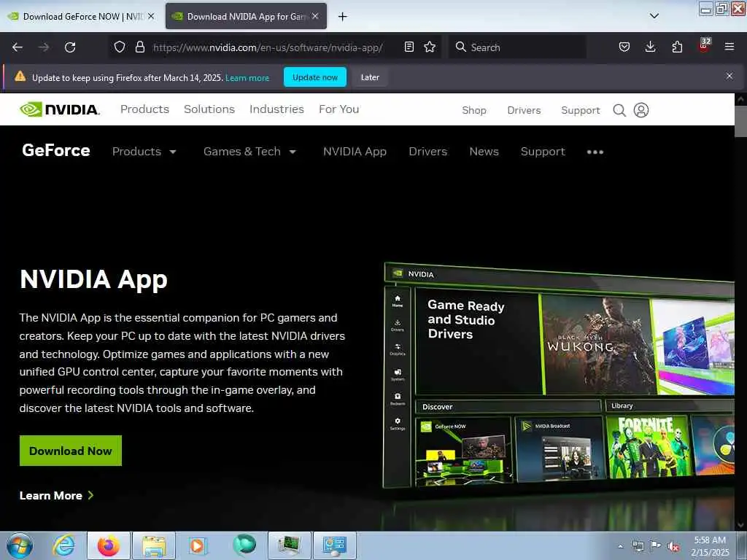
Task: Toggle reader view icon in address bar
Action: (409, 47)
